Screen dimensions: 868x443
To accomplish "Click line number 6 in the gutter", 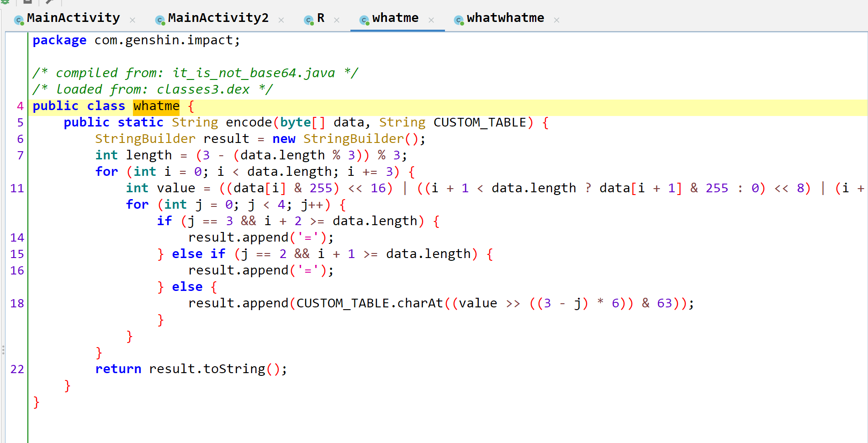I will (x=20, y=139).
